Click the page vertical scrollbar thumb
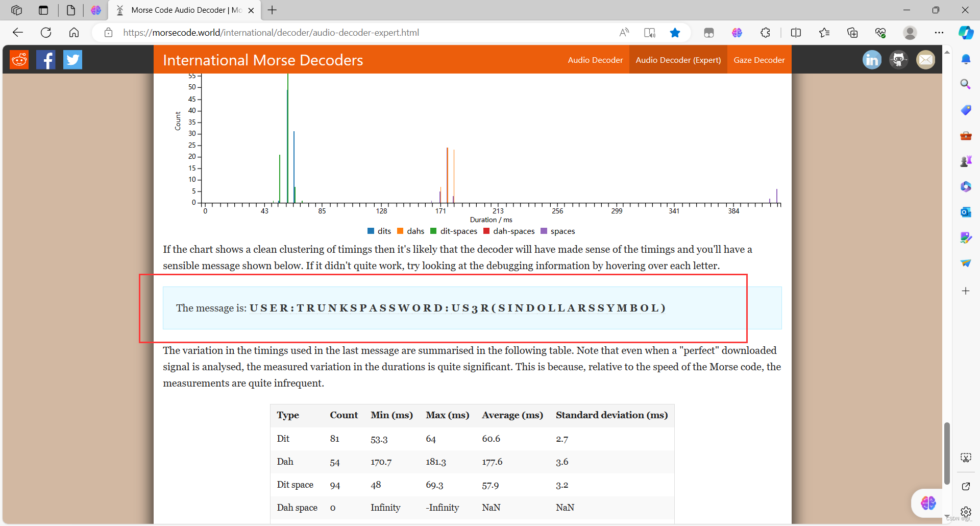The width and height of the screenshot is (980, 526). 947,453
